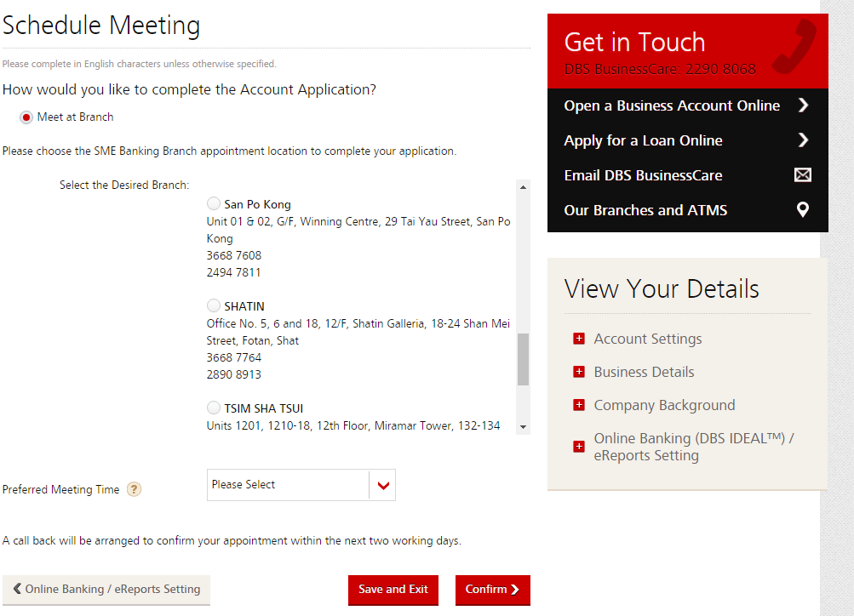Click the Winning Centre address text
The width and height of the screenshot is (854, 616).
358,230
